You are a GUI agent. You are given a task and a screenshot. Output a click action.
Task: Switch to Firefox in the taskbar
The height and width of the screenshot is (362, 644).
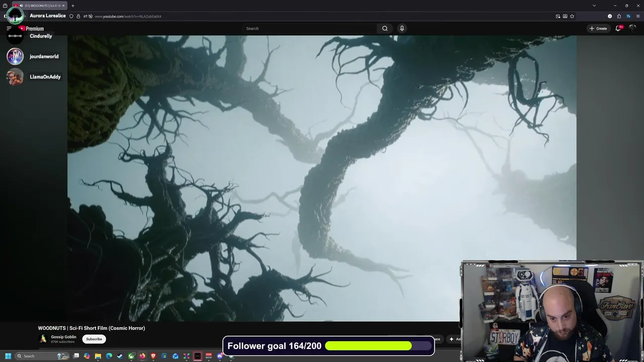142,356
